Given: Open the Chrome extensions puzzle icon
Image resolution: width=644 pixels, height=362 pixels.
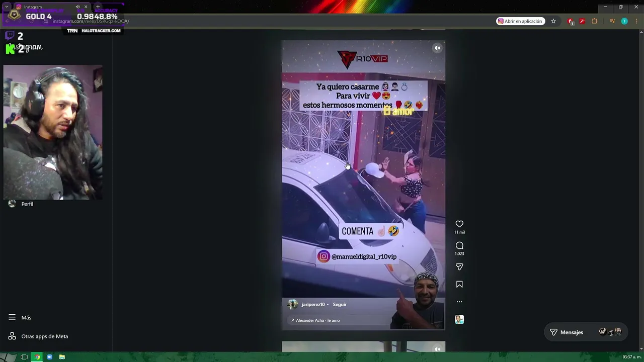Looking at the screenshot, I should click(x=595, y=21).
